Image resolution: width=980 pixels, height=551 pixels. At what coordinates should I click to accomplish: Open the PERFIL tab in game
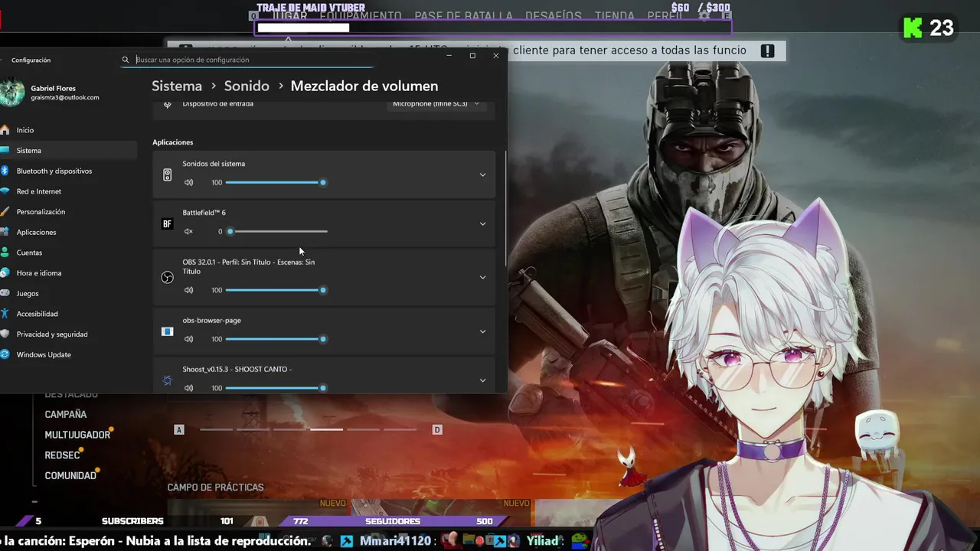point(665,16)
